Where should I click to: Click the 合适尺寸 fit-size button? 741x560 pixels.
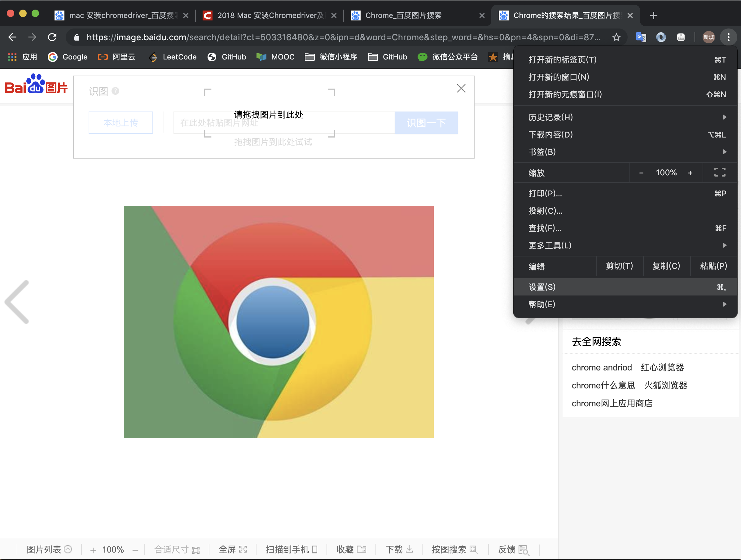(x=177, y=549)
